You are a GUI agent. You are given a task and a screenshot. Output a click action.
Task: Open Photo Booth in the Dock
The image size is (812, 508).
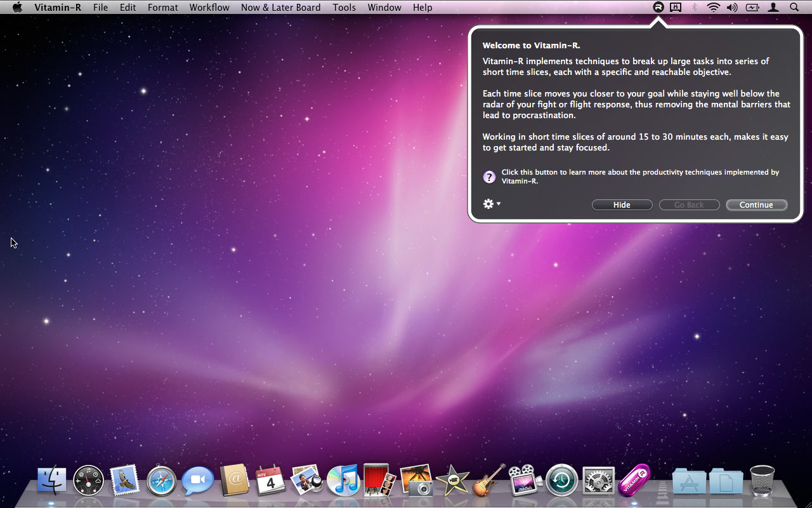point(379,480)
